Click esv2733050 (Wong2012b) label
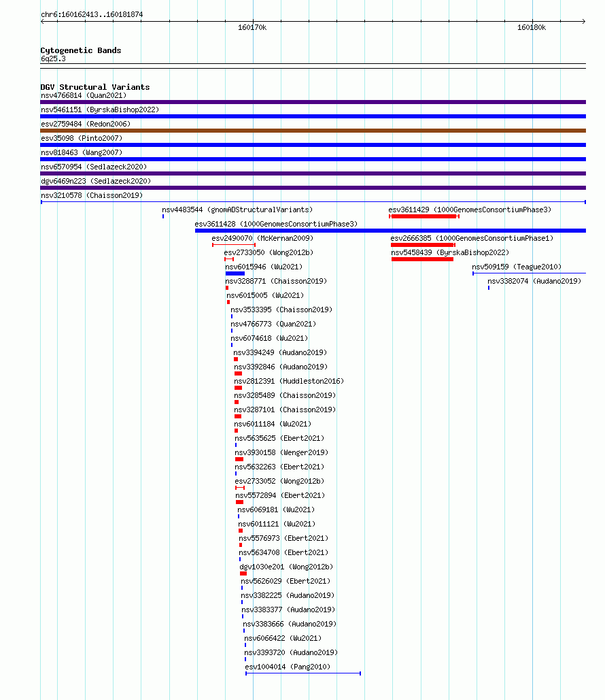605x700 pixels. pos(269,252)
